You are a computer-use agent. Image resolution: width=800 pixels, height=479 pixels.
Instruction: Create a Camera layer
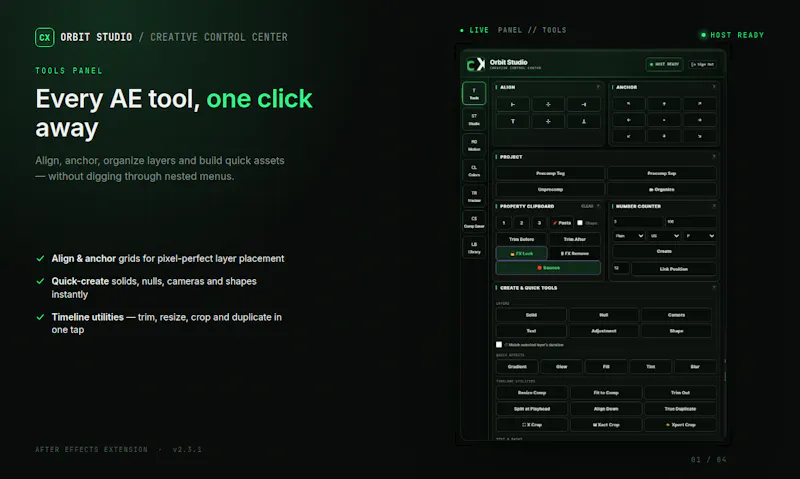677,315
